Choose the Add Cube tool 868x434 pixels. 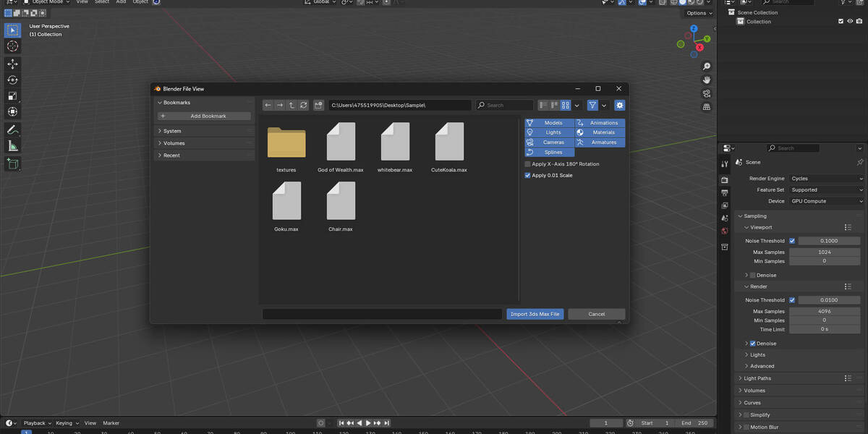coord(12,164)
